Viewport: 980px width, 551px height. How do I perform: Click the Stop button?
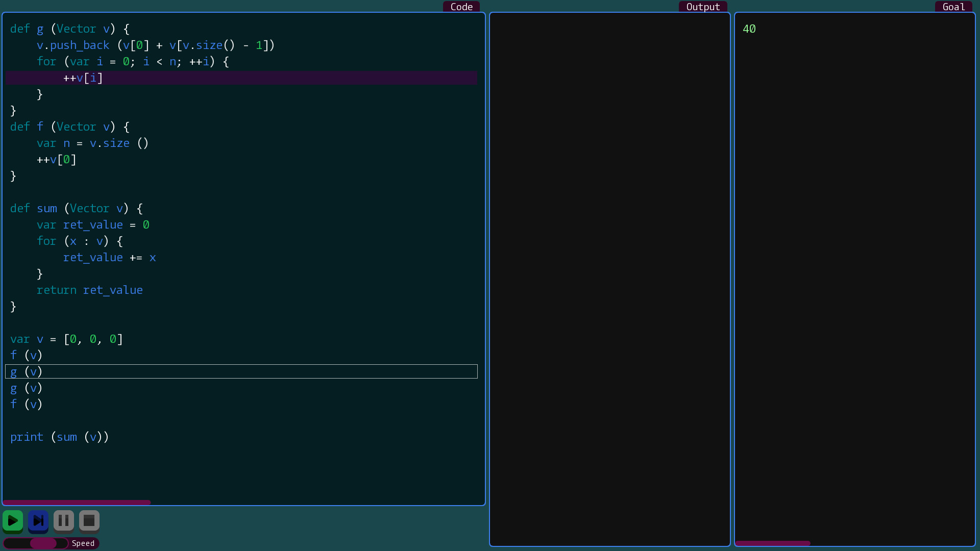tap(89, 521)
